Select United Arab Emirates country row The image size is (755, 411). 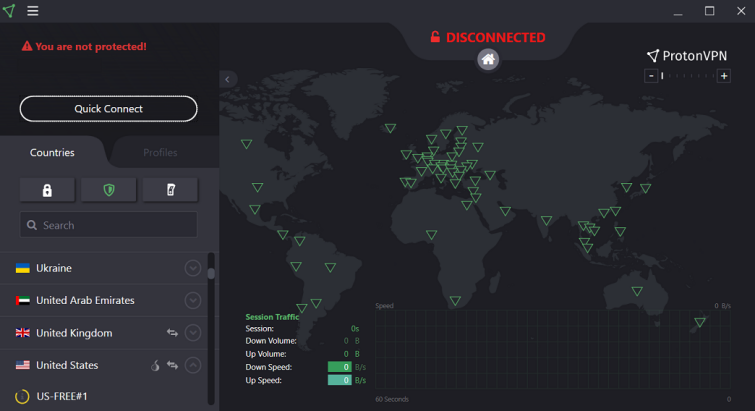[104, 300]
